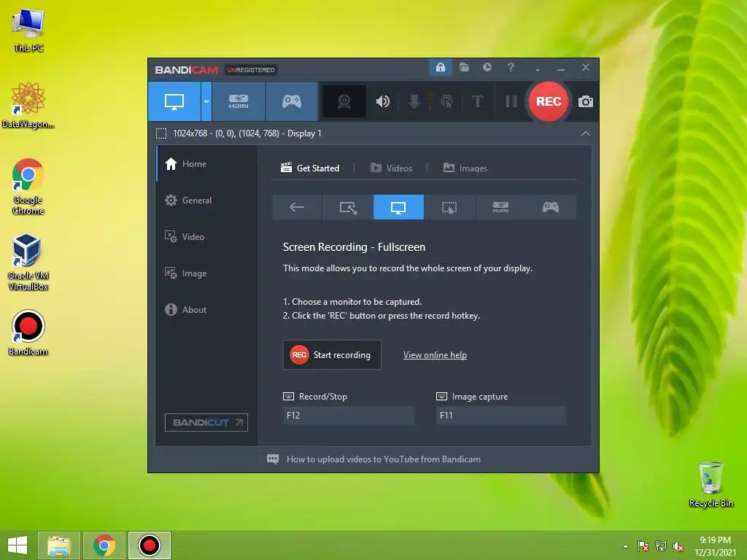
Task: Select Game Recording mode in top toolbar
Action: [x=292, y=101]
